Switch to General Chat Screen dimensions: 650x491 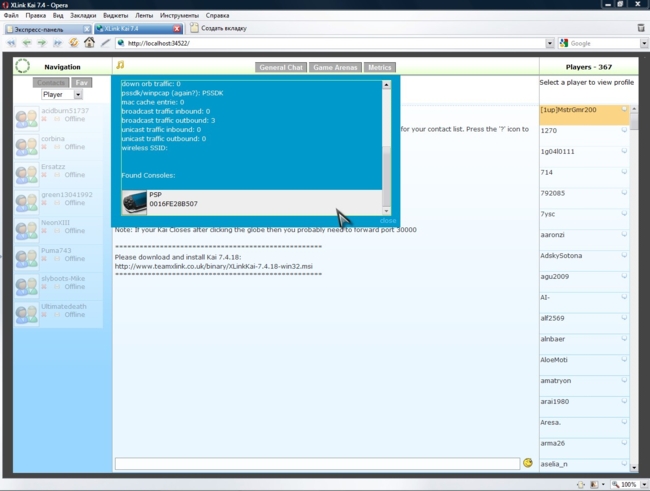[x=281, y=67]
